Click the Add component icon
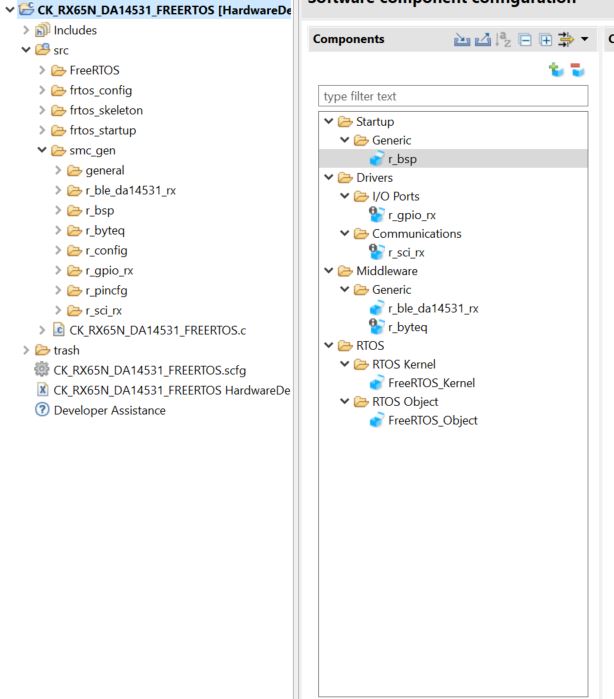The width and height of the screenshot is (614, 699). (556, 70)
